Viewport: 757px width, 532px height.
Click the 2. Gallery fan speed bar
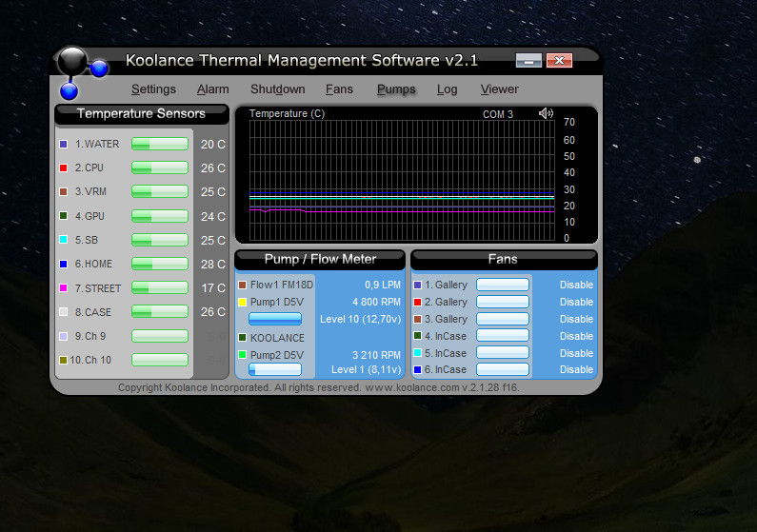[503, 302]
